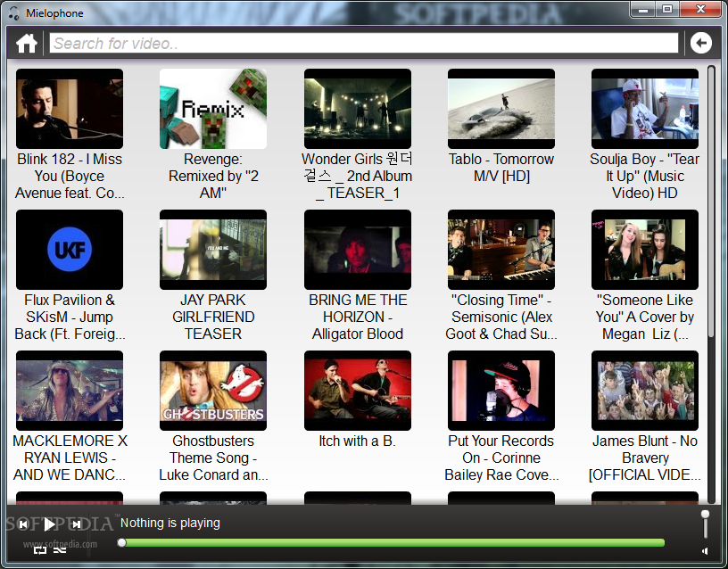Open Flux Pavilion UKF thumbnail
Viewport: 728px width, 569px height.
[x=70, y=250]
